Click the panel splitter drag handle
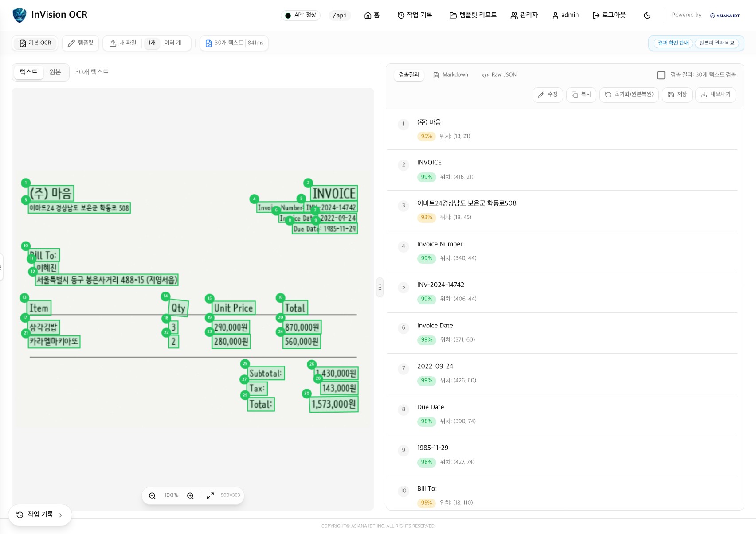 click(x=380, y=287)
